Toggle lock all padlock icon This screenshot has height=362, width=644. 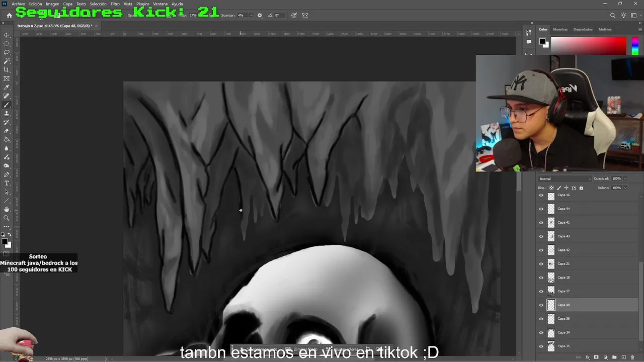[581, 188]
